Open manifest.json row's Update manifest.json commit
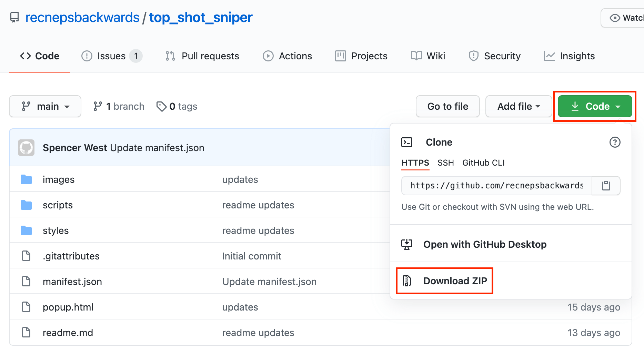This screenshot has height=354, width=644. [269, 282]
